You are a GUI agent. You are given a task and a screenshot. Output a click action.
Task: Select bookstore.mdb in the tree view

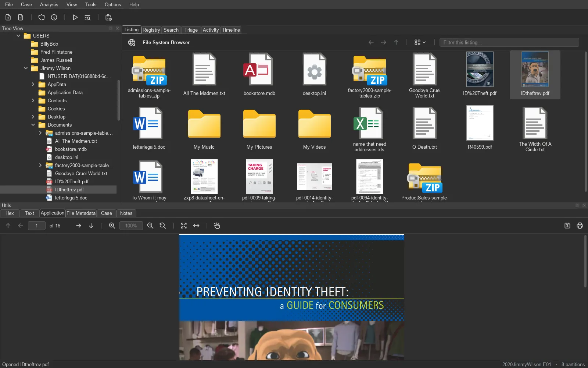pyautogui.click(x=71, y=149)
